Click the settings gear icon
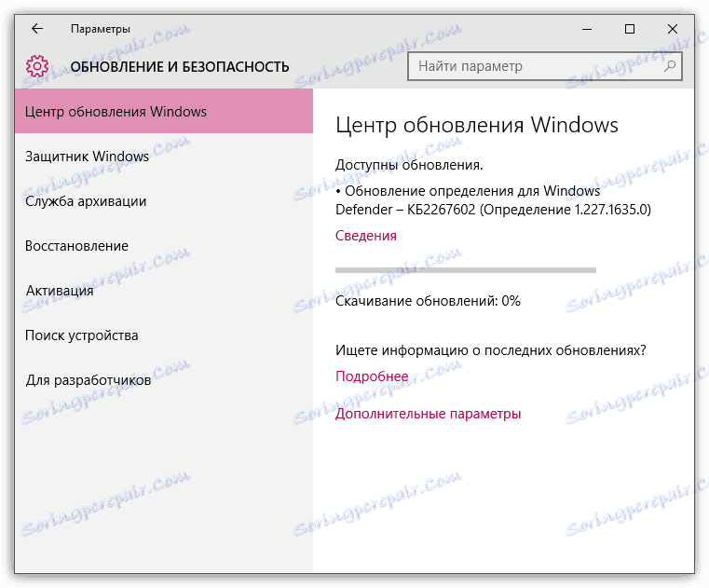Viewport: 709px width, 588px height. pos(37,66)
